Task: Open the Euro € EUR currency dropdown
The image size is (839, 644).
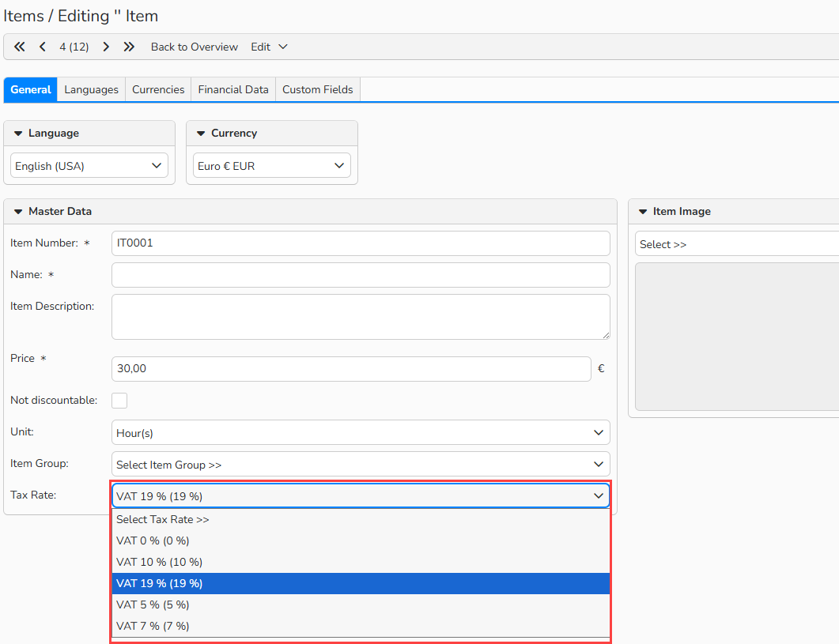Action: tap(272, 166)
